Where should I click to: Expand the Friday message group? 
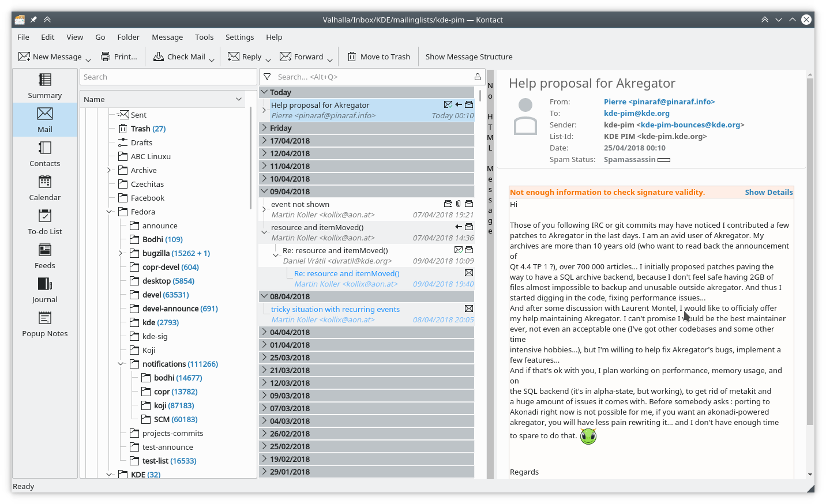264,127
